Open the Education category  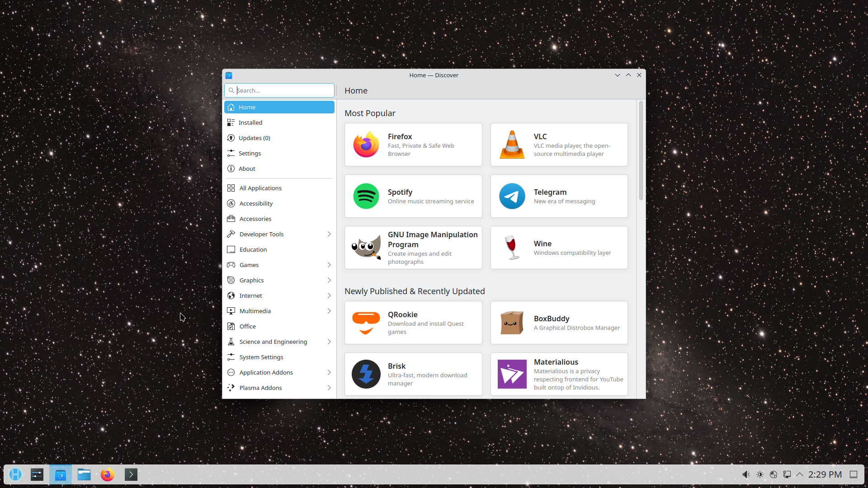[279, 249]
